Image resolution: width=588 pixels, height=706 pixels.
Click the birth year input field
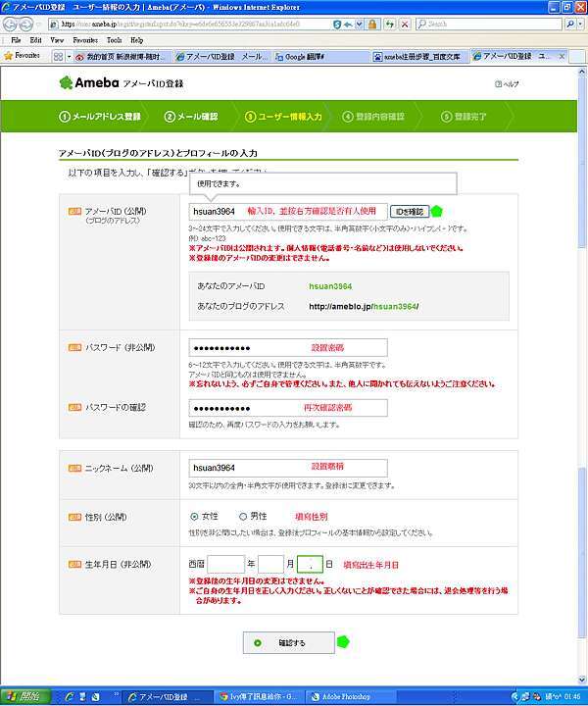(225, 564)
